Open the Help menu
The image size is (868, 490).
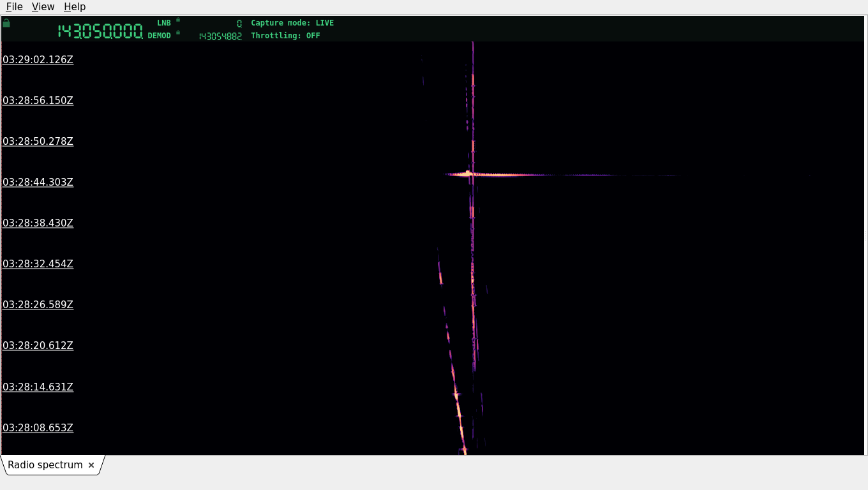75,7
